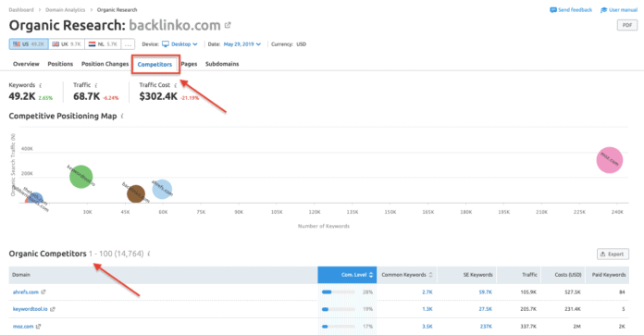Viewport: 644px width, 335px height.
Task: Click moz.com 17% competition level bar
Action: coord(339,327)
